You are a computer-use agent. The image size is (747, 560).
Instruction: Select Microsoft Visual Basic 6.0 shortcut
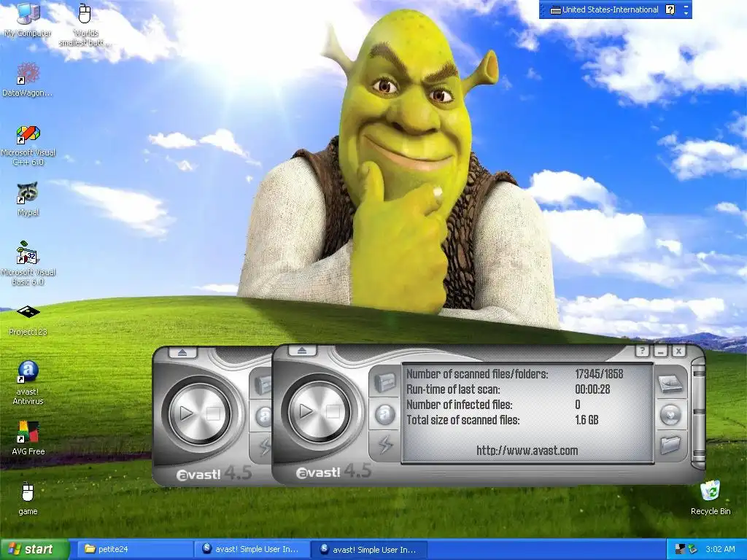(28, 264)
